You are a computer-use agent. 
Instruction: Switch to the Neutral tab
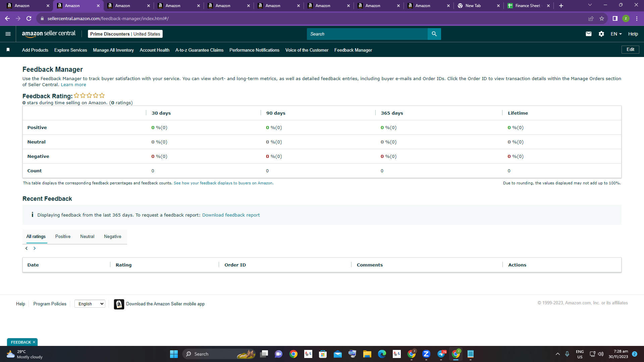[87, 237]
